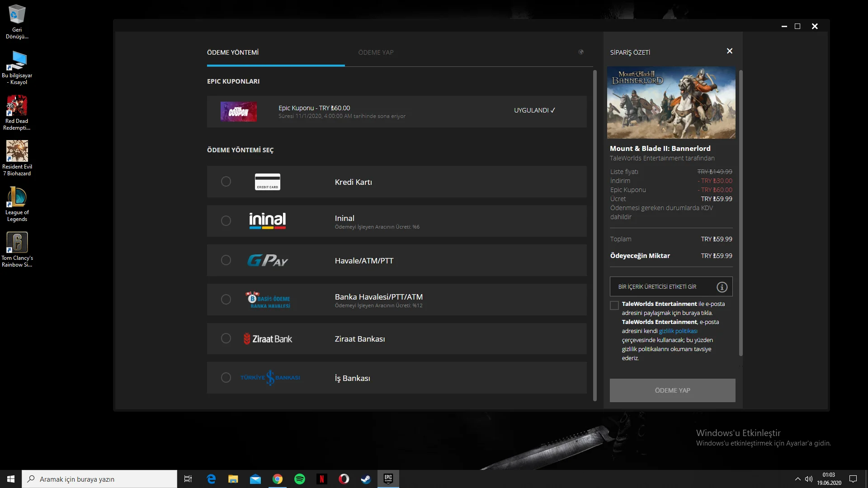Click the credit card logo icon

click(x=267, y=182)
